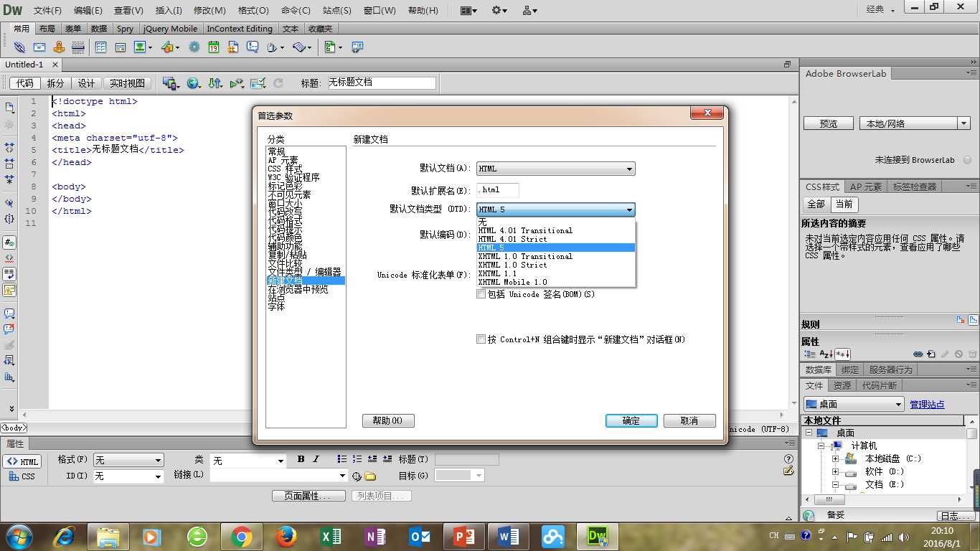This screenshot has width=980, height=551.
Task: Switch to jQuery Mobile insert tab
Action: (170, 29)
